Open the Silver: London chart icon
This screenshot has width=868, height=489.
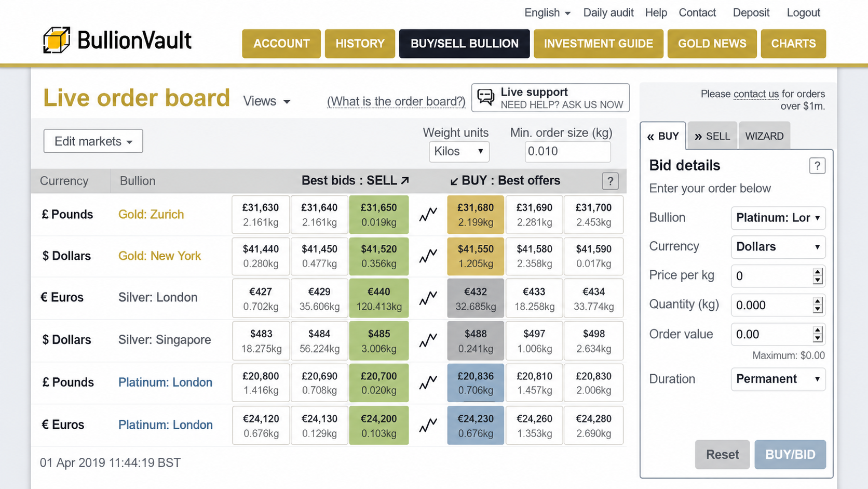click(428, 298)
